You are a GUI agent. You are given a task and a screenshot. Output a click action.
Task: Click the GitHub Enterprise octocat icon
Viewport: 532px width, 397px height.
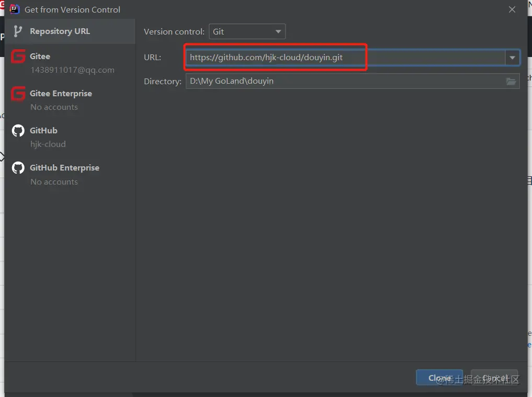[x=18, y=167]
